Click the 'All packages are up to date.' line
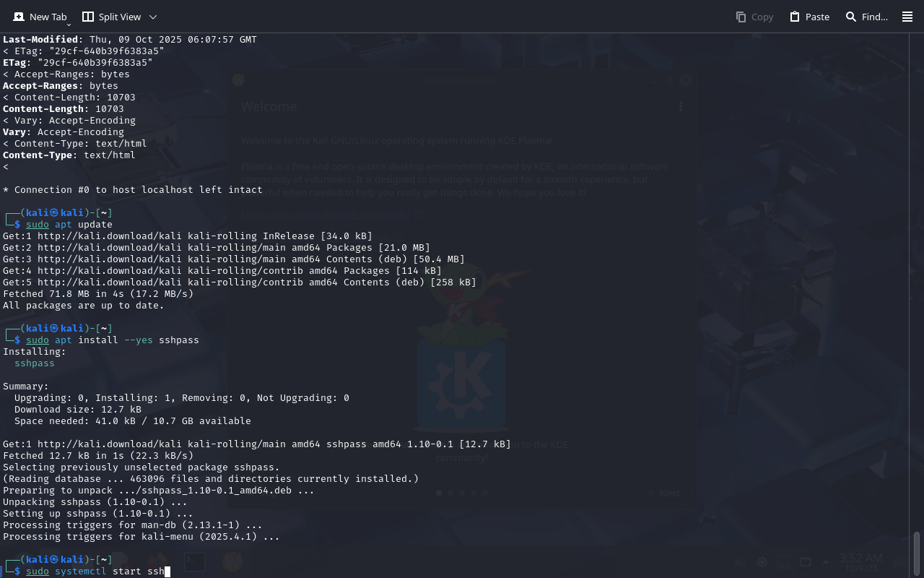 pyautogui.click(x=84, y=306)
